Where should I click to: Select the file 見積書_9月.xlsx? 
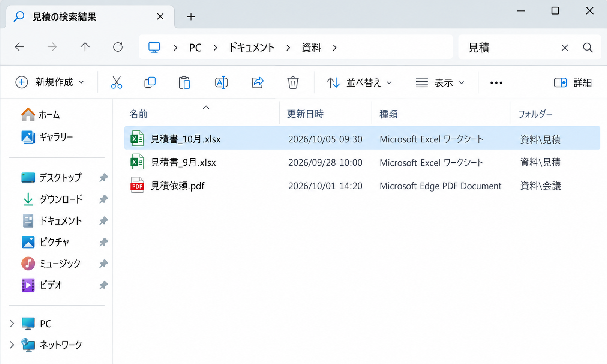tap(362, 162)
